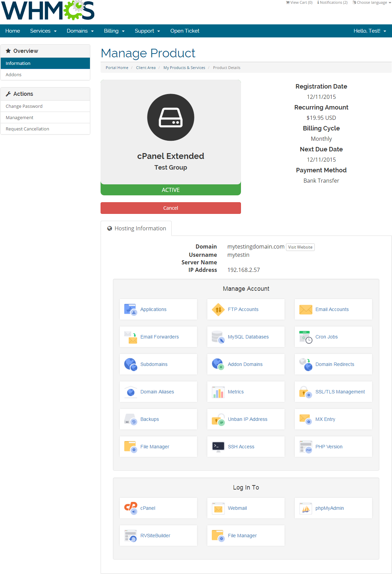Click the Email Forwarders icon

pos(130,337)
